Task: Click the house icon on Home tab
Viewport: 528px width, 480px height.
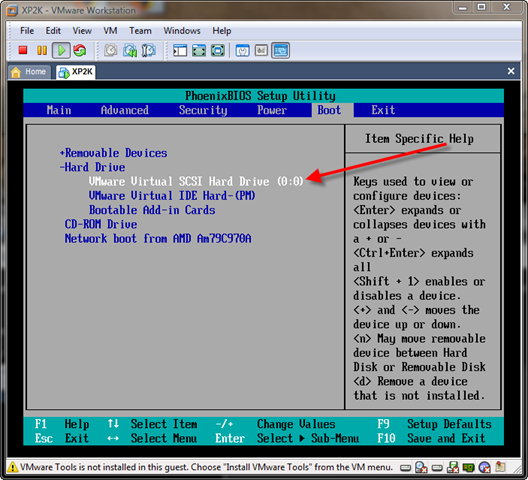Action: coord(15,72)
